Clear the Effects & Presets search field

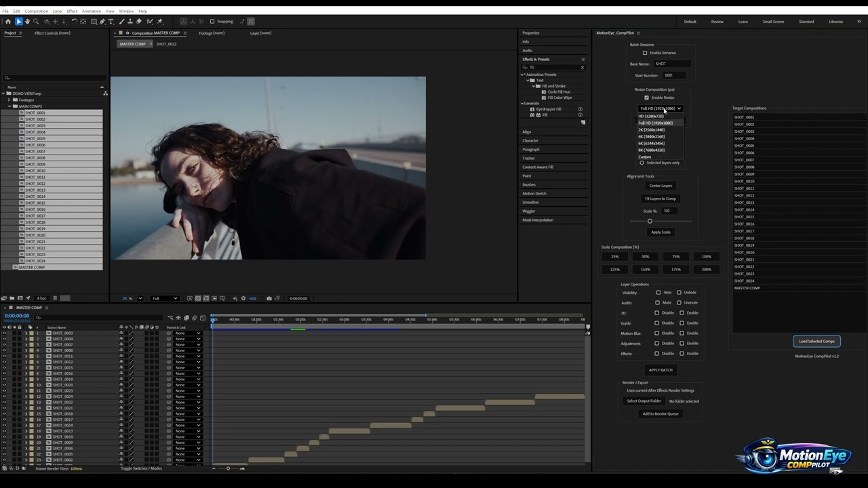(x=582, y=67)
